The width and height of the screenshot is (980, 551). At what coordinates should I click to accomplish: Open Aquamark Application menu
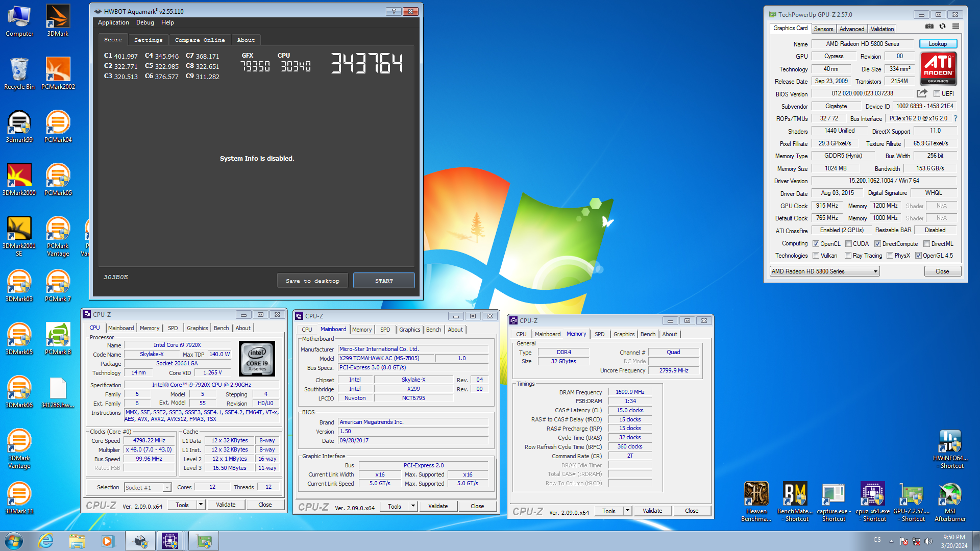click(113, 22)
